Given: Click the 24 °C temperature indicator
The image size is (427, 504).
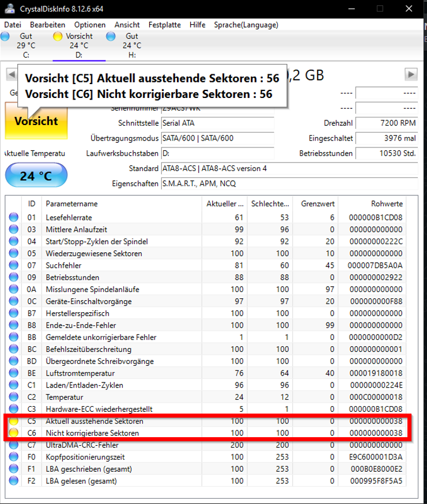Looking at the screenshot, I should [36, 176].
